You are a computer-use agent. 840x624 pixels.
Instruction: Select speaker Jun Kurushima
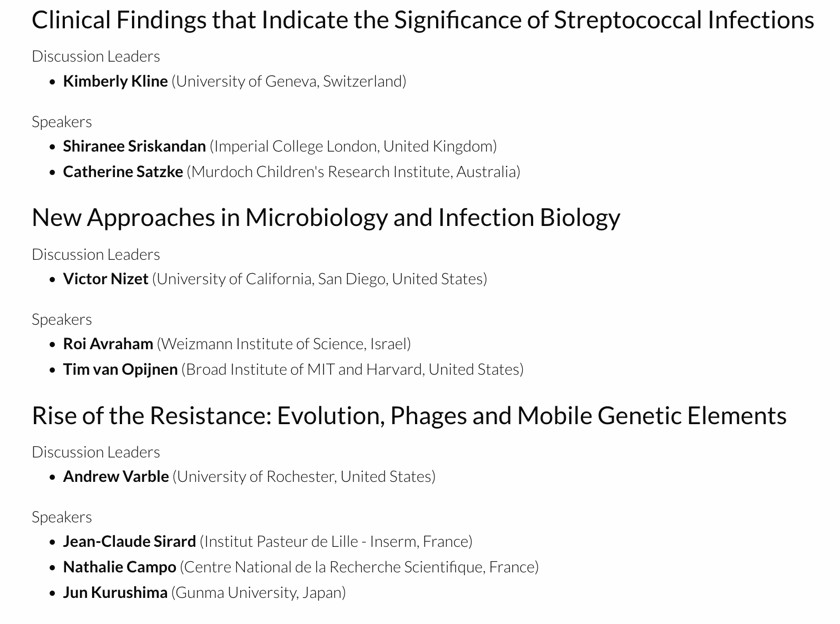click(x=115, y=592)
